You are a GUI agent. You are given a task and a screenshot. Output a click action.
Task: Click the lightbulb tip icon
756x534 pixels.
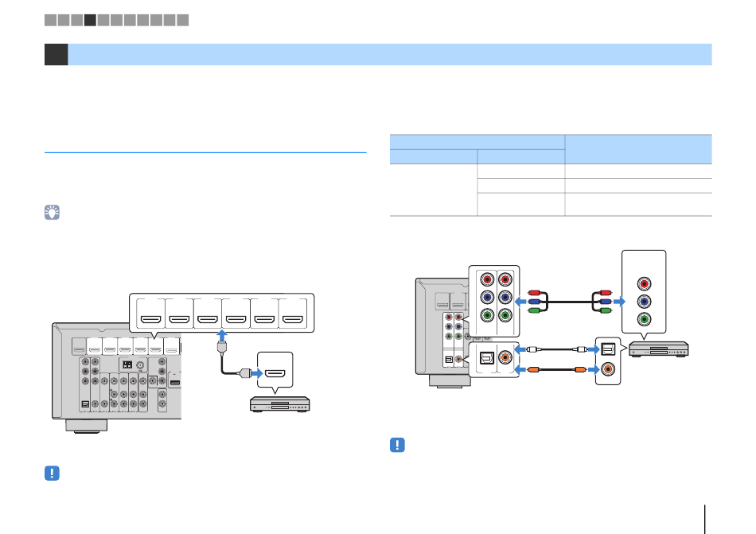click(x=52, y=212)
